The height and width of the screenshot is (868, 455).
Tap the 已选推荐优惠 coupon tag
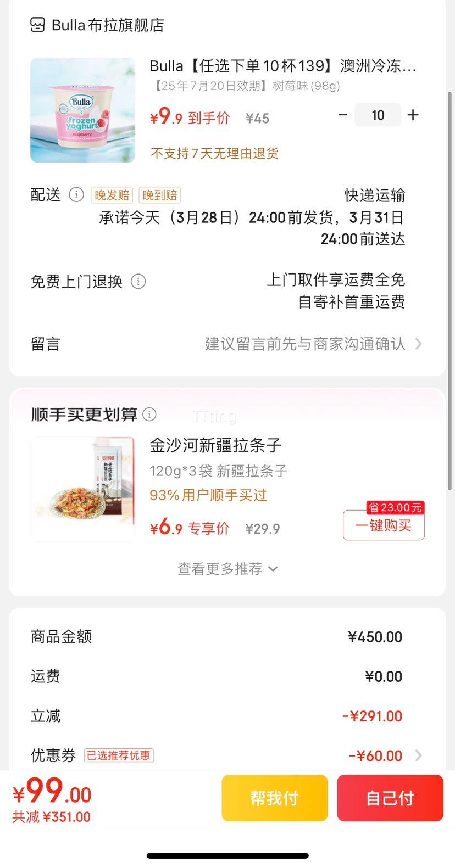point(119,755)
